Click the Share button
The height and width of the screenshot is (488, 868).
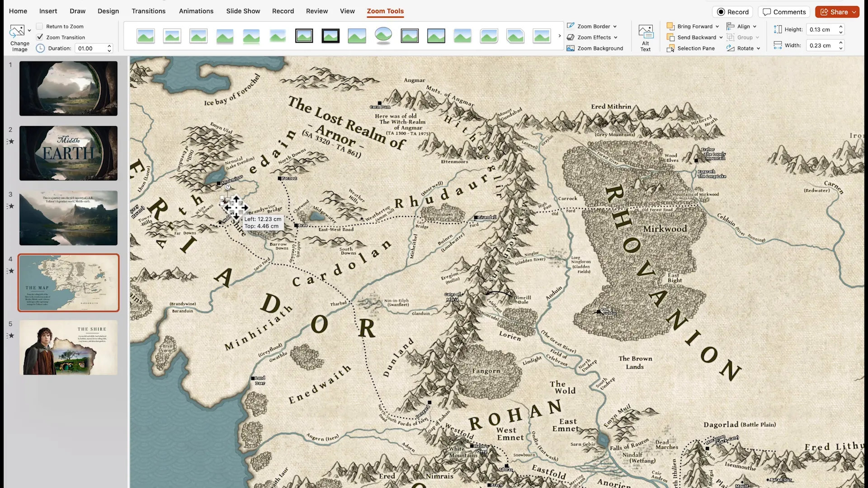pyautogui.click(x=837, y=12)
